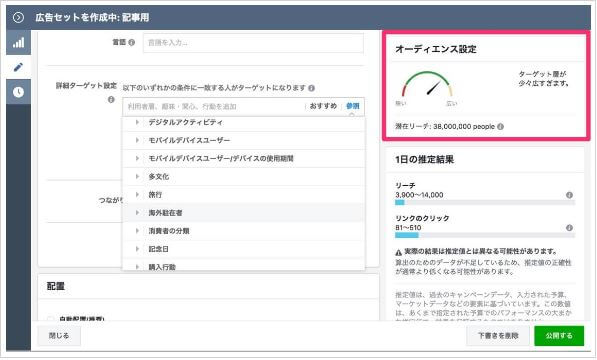This screenshot has width=597, height=360.
Task: Click the 81〜510 link clicks value
Action: 408,228
